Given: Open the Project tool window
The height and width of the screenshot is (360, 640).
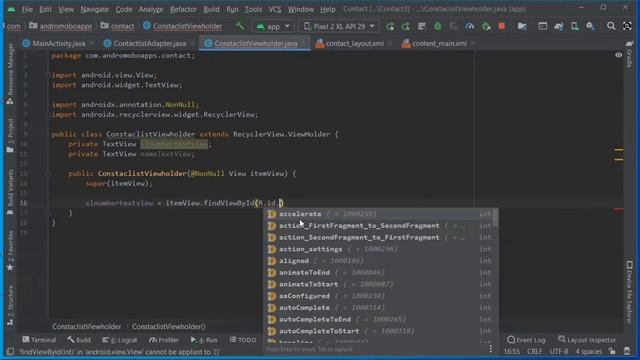Looking at the screenshot, I should click(x=10, y=135).
